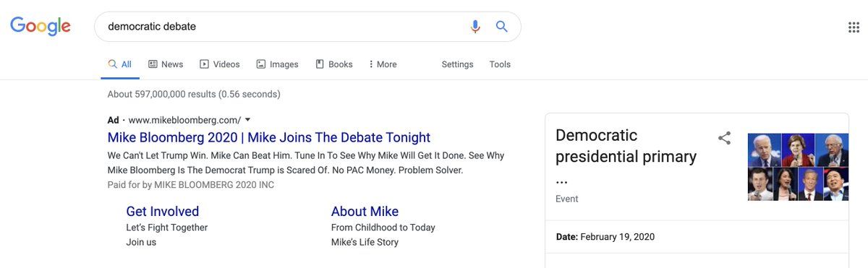The width and height of the screenshot is (868, 268).
Task: Open Settings menu
Action: tap(457, 64)
